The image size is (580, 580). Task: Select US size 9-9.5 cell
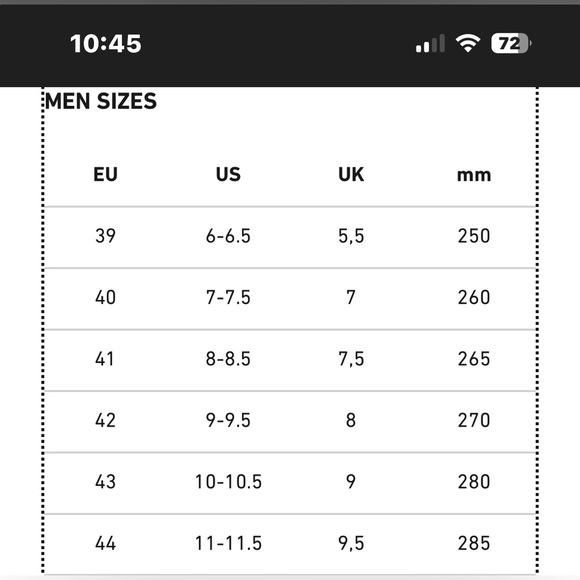[x=228, y=421]
